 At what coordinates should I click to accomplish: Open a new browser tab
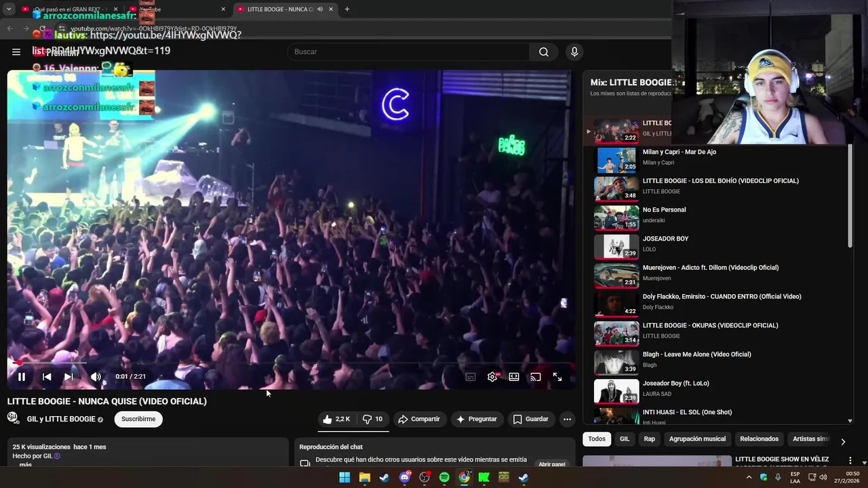coord(347,9)
